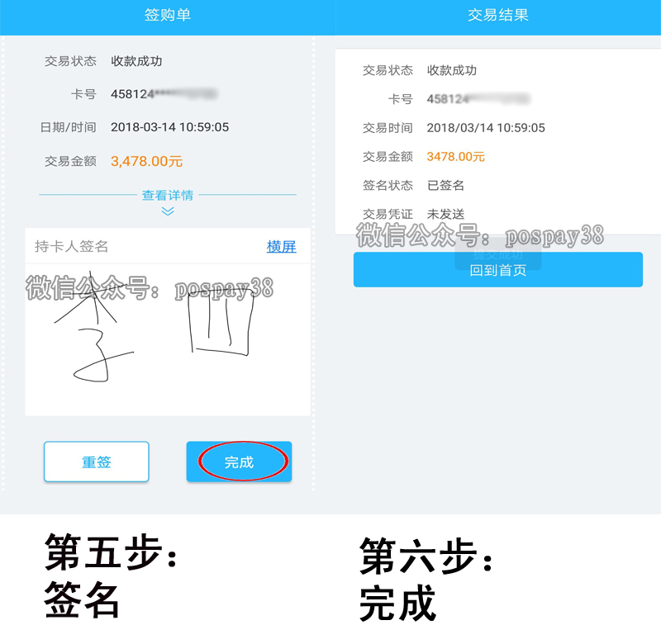Click the masked card number on 交易结果
The height and width of the screenshot is (644, 661).
478,99
